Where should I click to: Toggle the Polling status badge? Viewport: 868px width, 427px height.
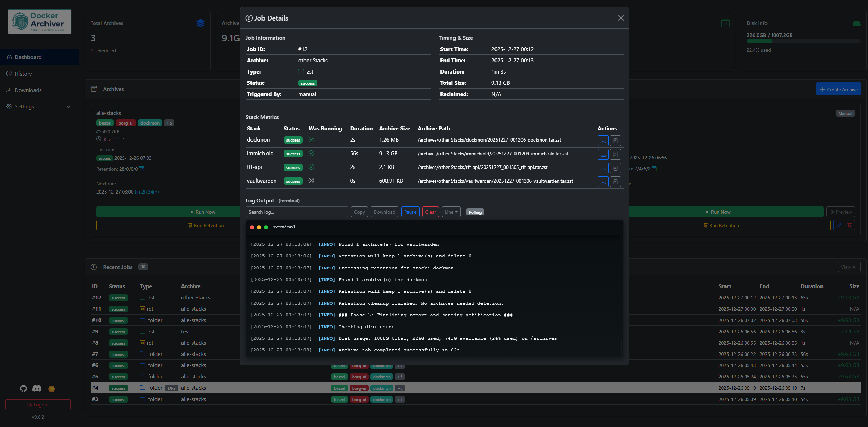[475, 212]
